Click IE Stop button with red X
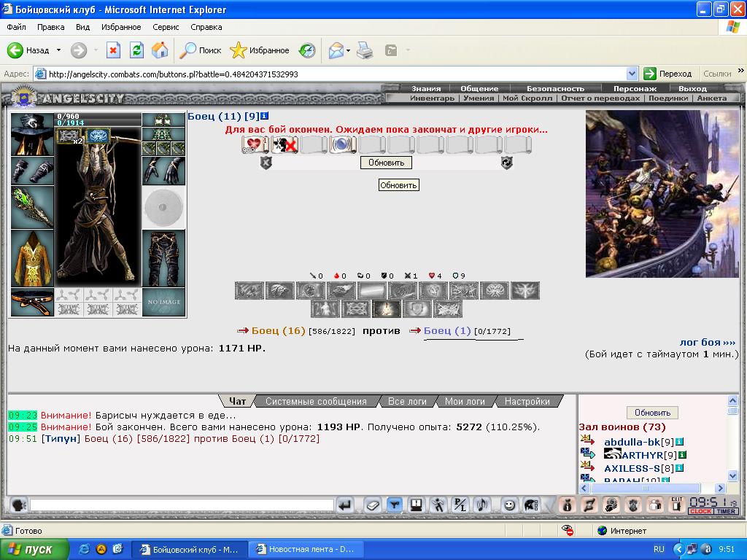This screenshot has width=747, height=560. [x=113, y=50]
